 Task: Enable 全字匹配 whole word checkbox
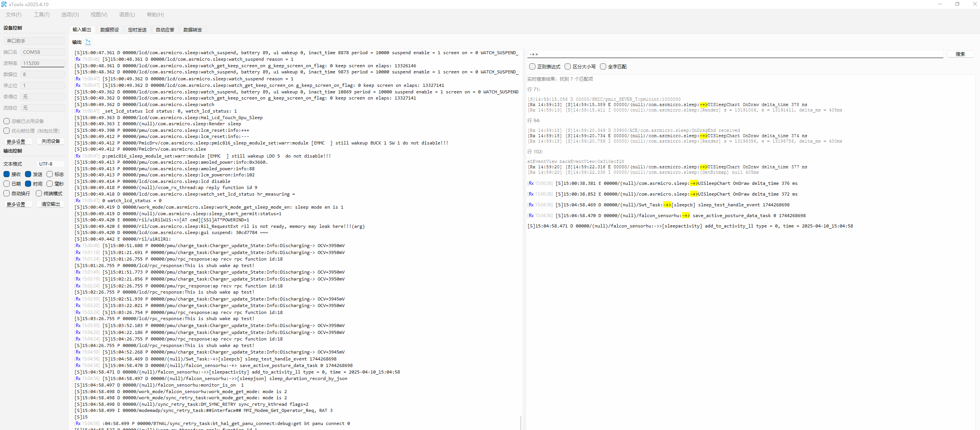click(603, 66)
